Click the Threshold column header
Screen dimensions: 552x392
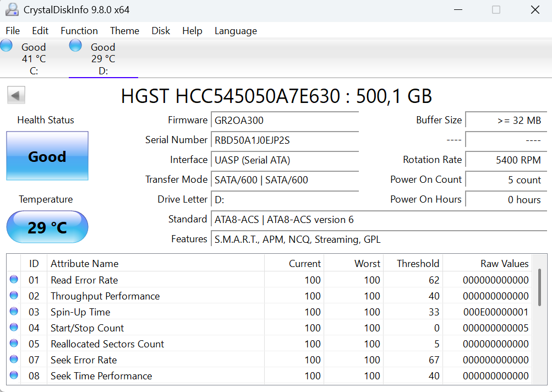413,264
